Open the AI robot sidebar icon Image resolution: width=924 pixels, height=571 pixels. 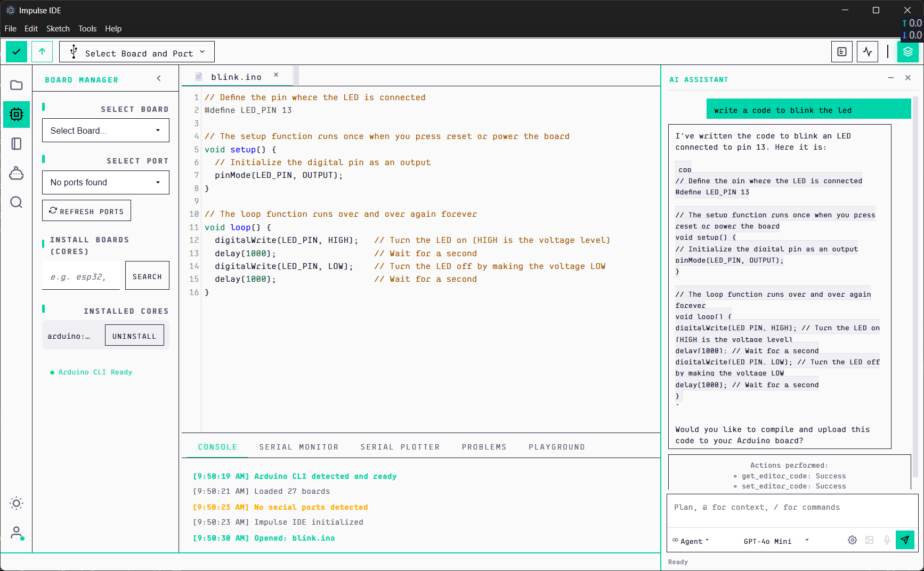(17, 173)
